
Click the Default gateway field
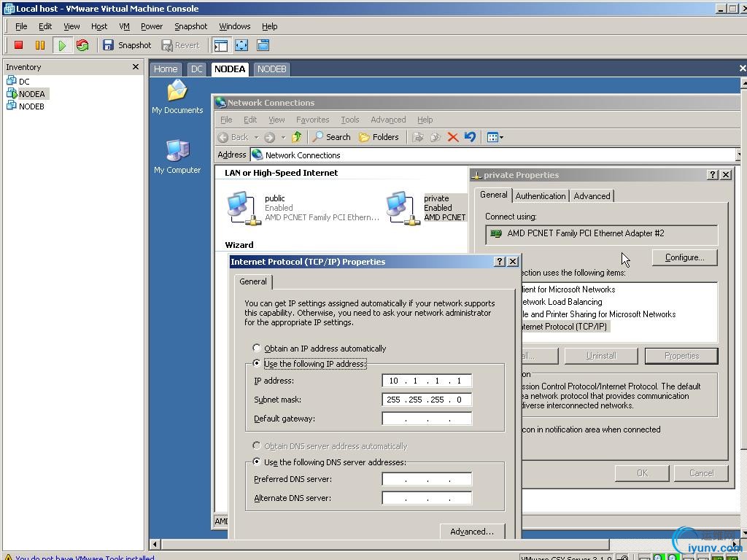point(427,419)
